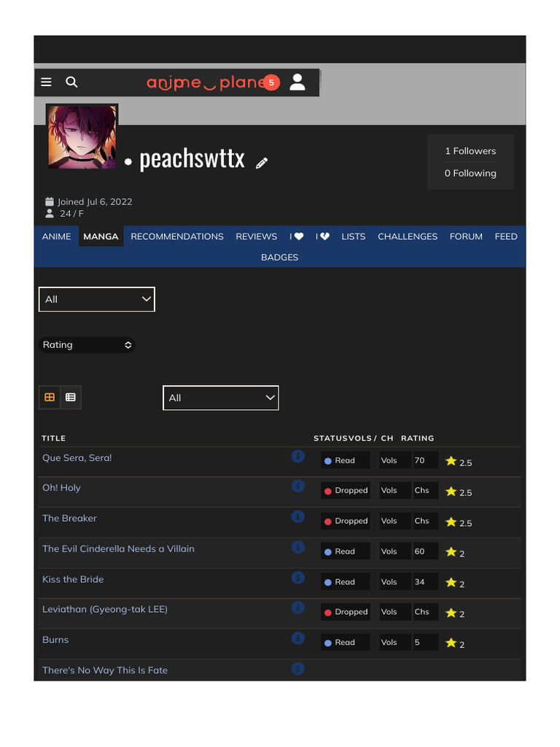Change Read status for Que Sera, Sera!

[345, 460]
